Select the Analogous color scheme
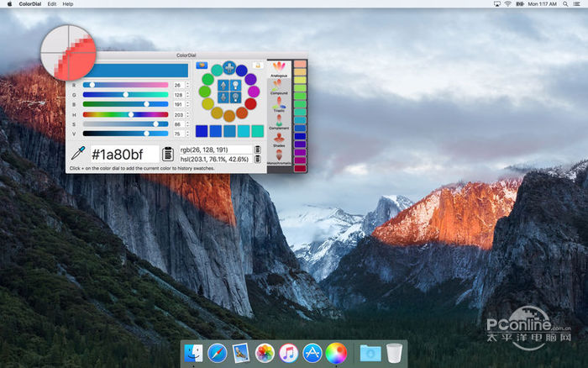This screenshot has height=368, width=588. pyautogui.click(x=279, y=70)
